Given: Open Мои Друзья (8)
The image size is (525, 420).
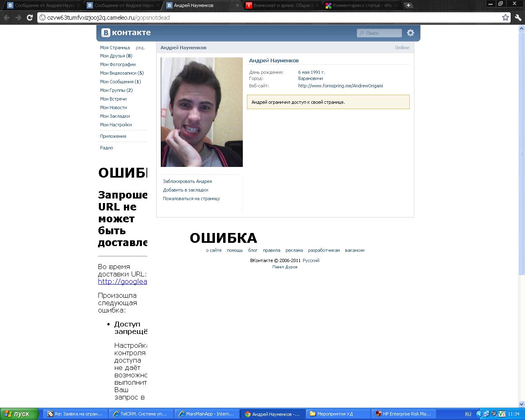Looking at the screenshot, I should coord(116,56).
